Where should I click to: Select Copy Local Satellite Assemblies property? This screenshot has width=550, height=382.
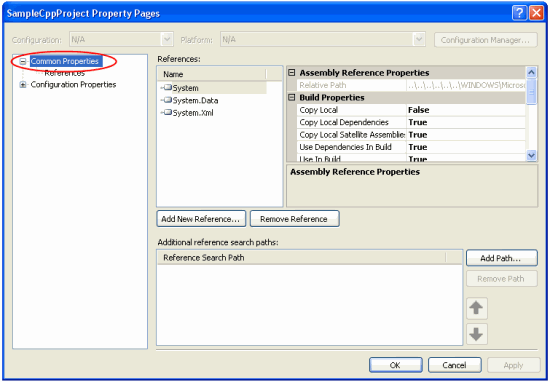(351, 135)
